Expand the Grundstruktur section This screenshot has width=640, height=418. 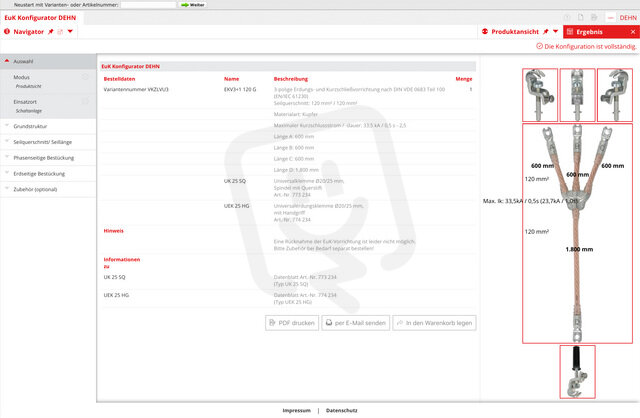(x=46, y=126)
